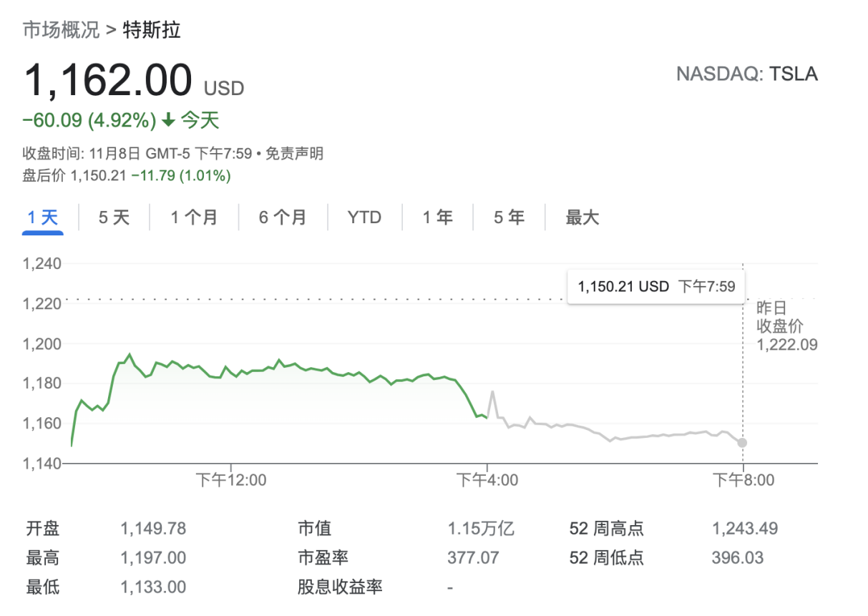Click the gray dot at chart end

pos(742,443)
